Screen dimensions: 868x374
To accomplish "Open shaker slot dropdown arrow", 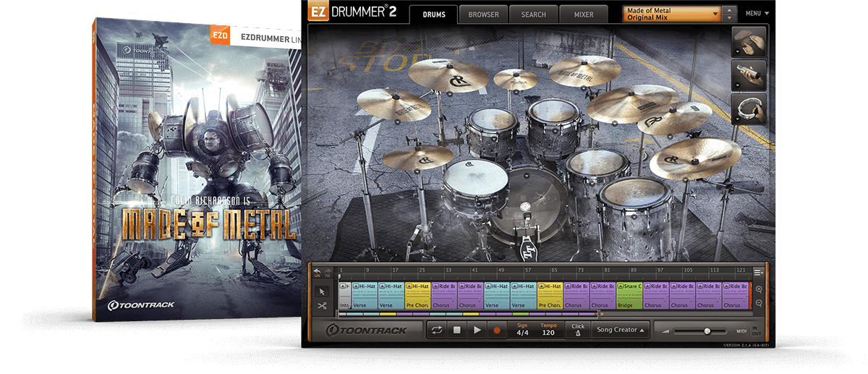I will pyautogui.click(x=736, y=87).
